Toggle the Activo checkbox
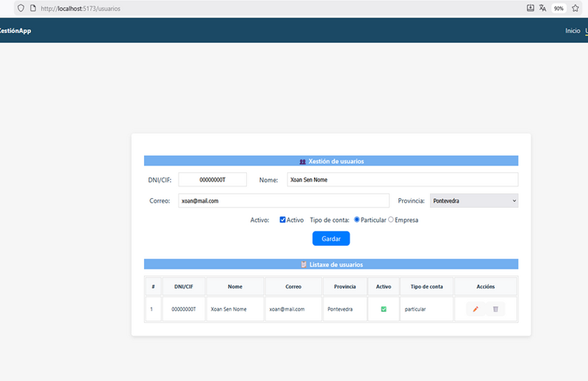 tap(282, 220)
